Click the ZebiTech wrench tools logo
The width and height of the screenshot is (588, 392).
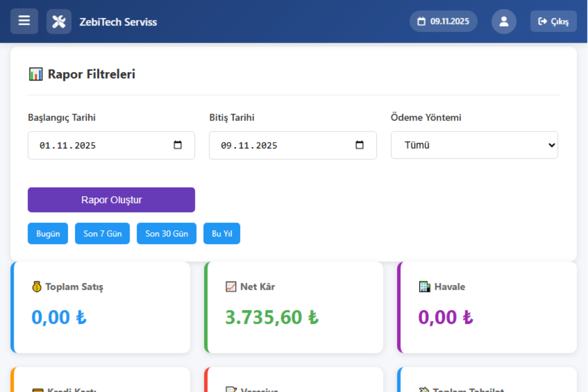(x=59, y=22)
